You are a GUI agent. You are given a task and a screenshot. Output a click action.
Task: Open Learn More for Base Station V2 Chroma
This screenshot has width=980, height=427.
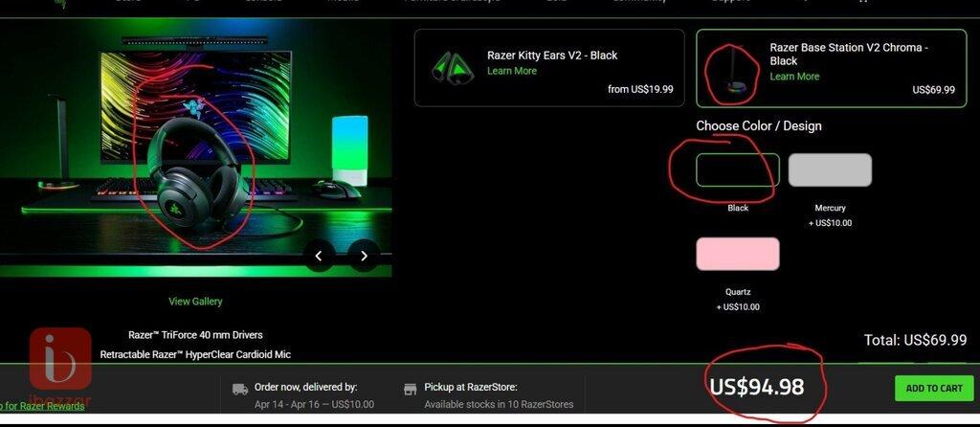click(x=794, y=77)
